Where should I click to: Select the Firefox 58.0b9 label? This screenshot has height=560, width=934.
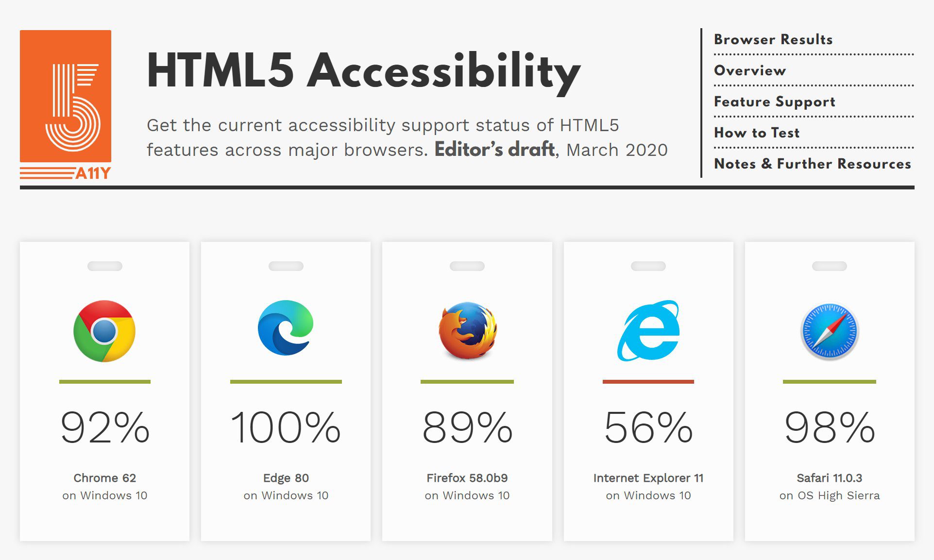coord(467,478)
